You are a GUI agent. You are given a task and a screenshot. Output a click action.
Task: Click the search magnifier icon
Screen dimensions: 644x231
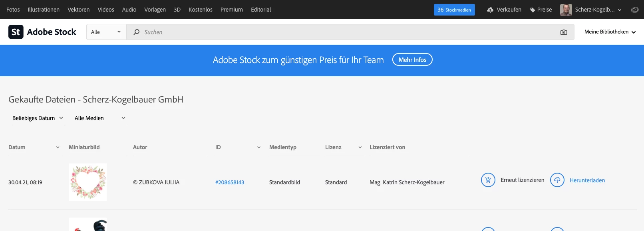pyautogui.click(x=137, y=32)
